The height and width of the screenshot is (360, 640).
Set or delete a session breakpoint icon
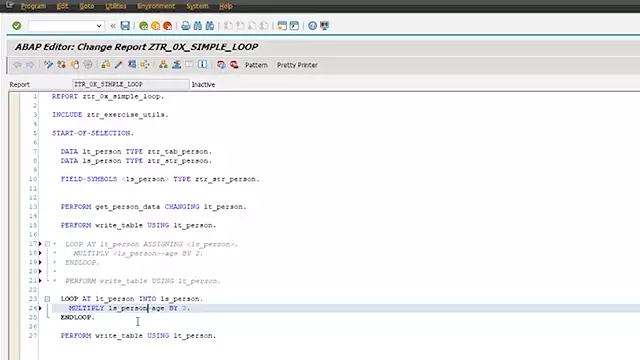pyautogui.click(x=221, y=64)
